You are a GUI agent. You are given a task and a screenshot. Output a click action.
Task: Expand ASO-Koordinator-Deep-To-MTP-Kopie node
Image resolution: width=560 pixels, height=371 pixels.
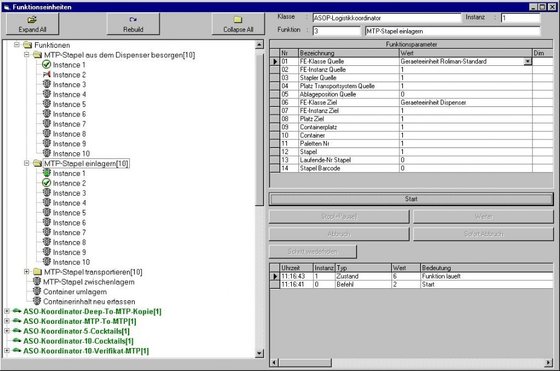pyautogui.click(x=7, y=311)
